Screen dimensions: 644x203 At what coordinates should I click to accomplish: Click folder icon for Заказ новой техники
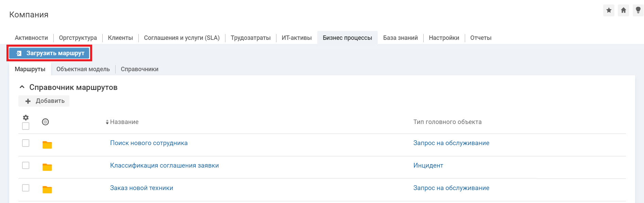47,189
